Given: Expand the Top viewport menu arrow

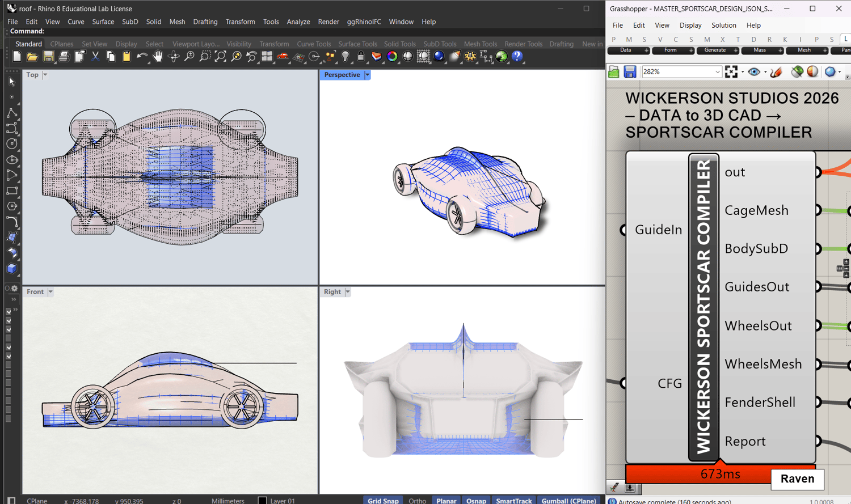Looking at the screenshot, I should click(45, 75).
